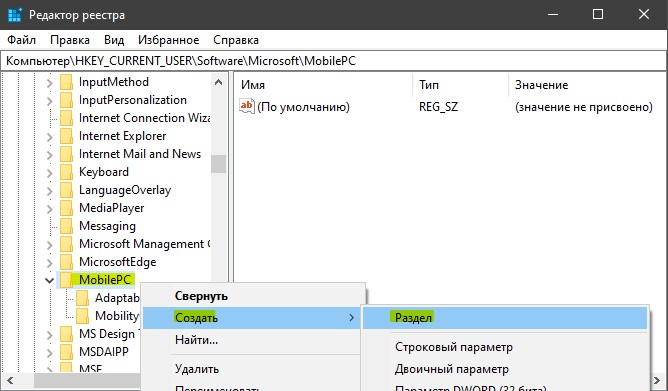Click the Значение column header
668x391 pixels.
tap(588, 85)
